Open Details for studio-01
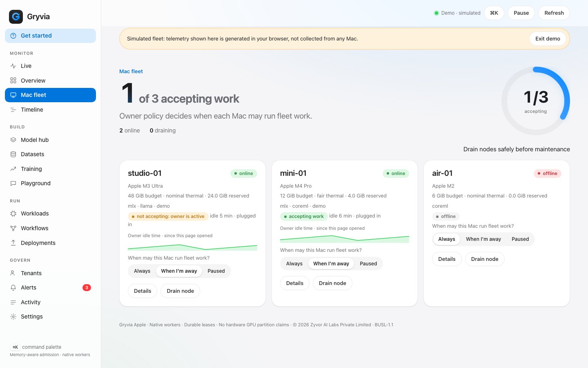Screen dimensions: 588x368 pyautogui.click(x=143, y=291)
